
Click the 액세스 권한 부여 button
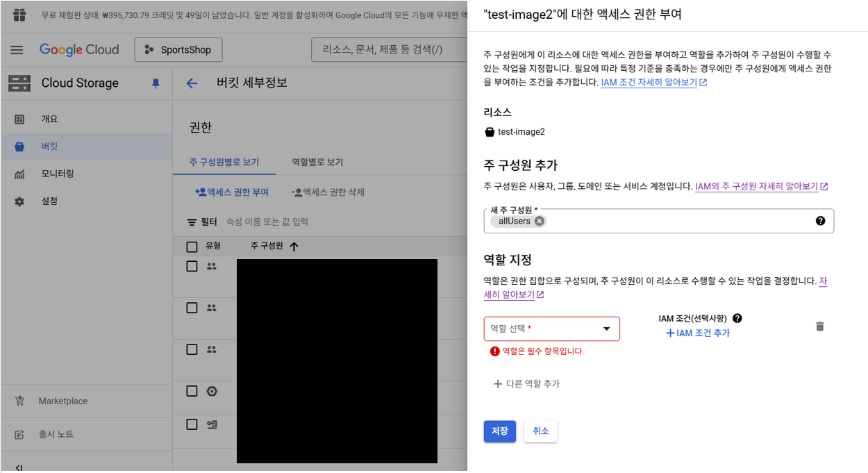click(x=232, y=192)
